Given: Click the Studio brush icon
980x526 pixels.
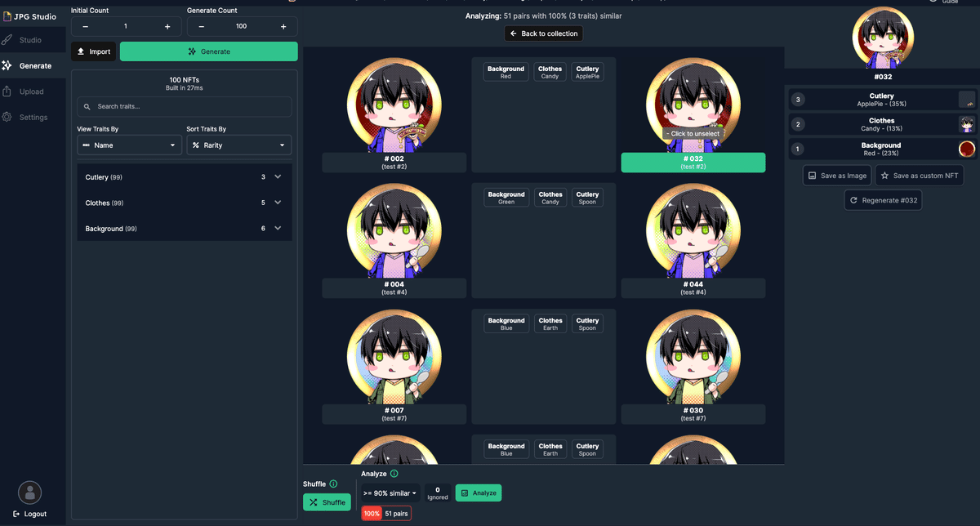Looking at the screenshot, I should pyautogui.click(x=7, y=40).
